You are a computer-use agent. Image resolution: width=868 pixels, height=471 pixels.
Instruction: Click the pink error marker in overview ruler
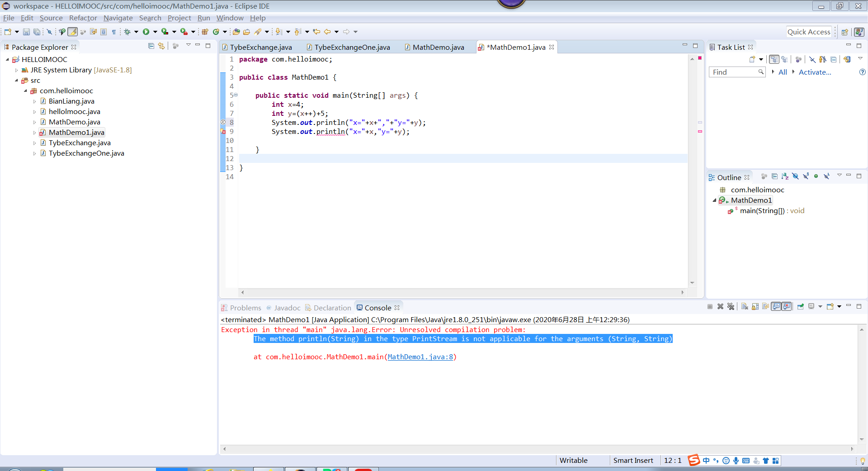coord(700,132)
